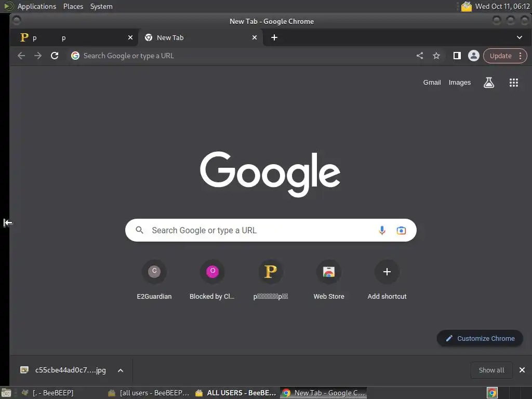
Task: Open Search Labs flask icon
Action: pos(488,83)
